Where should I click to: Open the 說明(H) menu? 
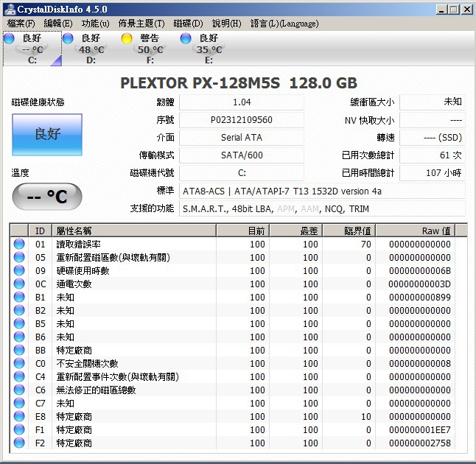click(x=226, y=24)
